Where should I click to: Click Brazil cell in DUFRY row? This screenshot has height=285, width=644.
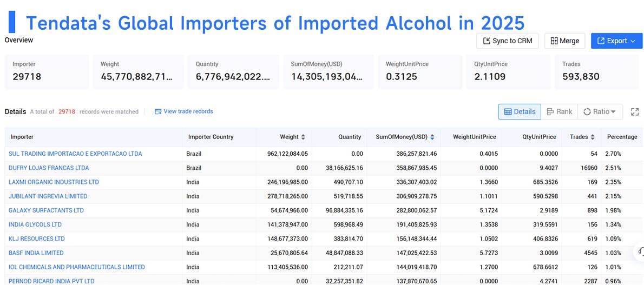coord(195,168)
